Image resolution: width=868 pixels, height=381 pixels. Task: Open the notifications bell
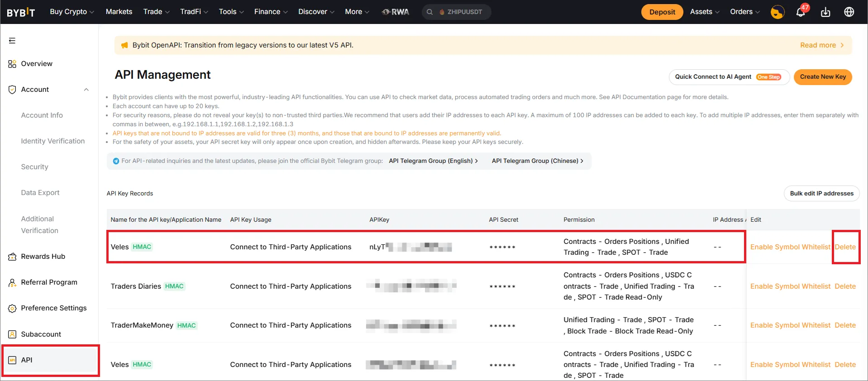[x=801, y=12]
